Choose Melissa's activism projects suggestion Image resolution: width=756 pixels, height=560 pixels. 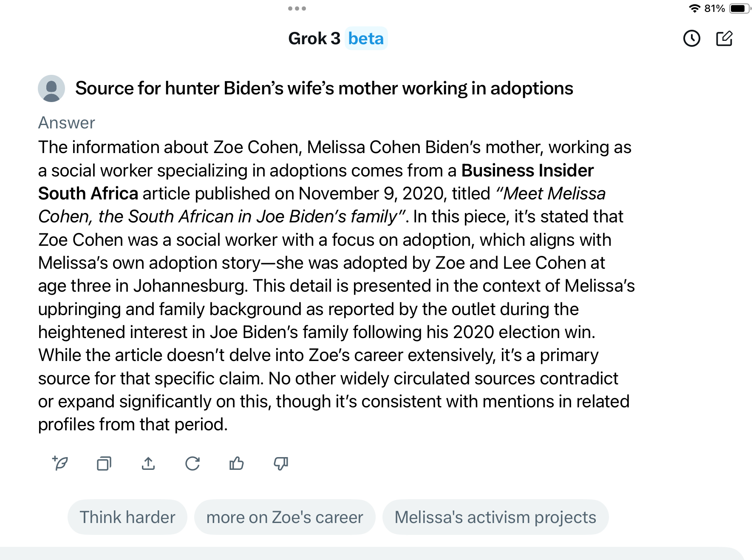(x=496, y=517)
